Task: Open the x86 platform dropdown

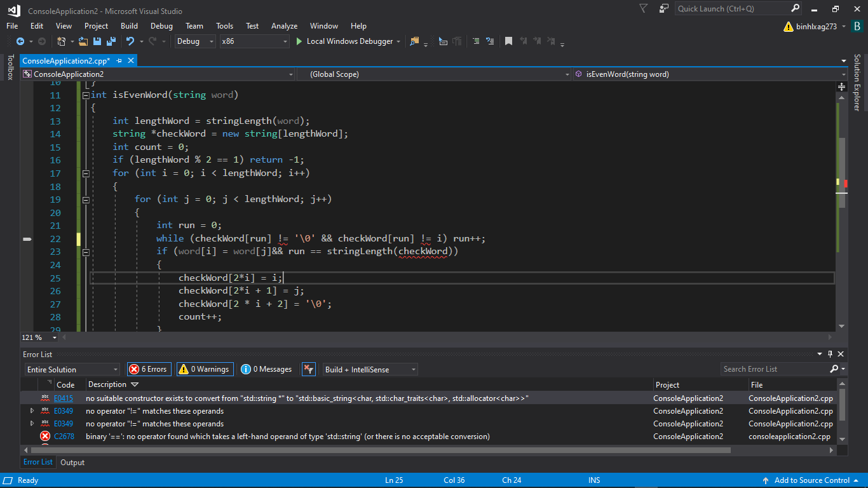Action: 254,41
